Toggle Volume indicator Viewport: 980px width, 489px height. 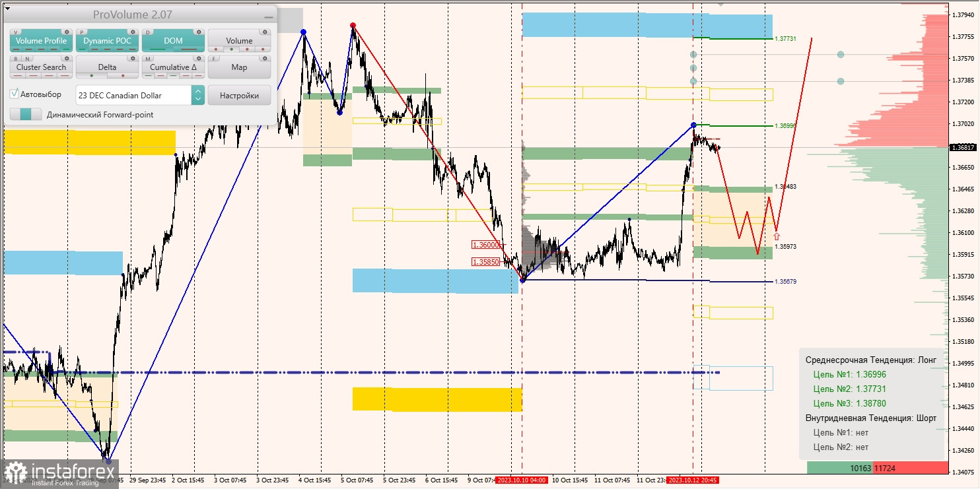pyautogui.click(x=239, y=41)
